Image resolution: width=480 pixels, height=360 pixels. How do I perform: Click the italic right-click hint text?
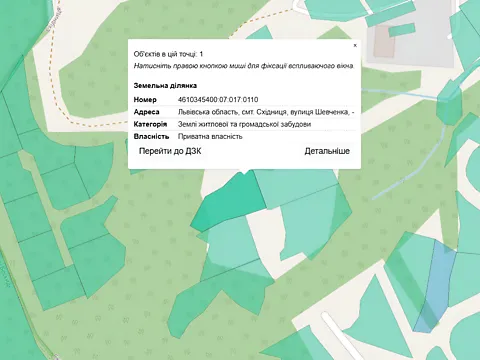point(244,66)
